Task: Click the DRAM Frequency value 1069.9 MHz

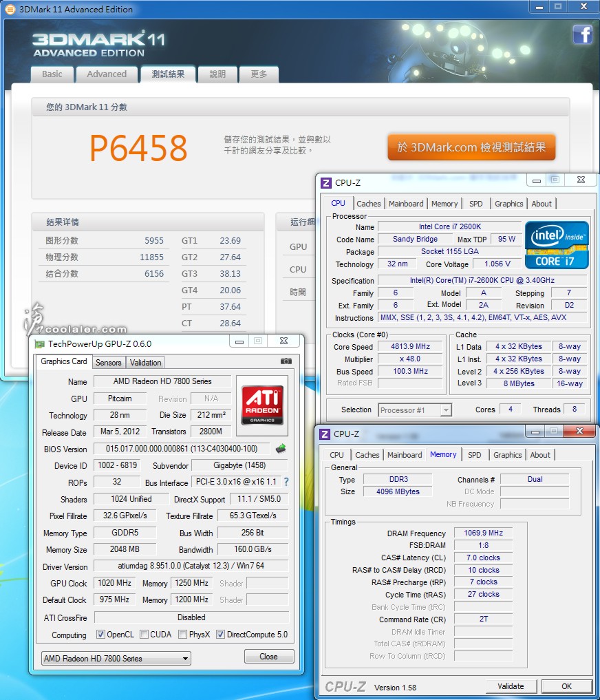Action: coord(483,533)
